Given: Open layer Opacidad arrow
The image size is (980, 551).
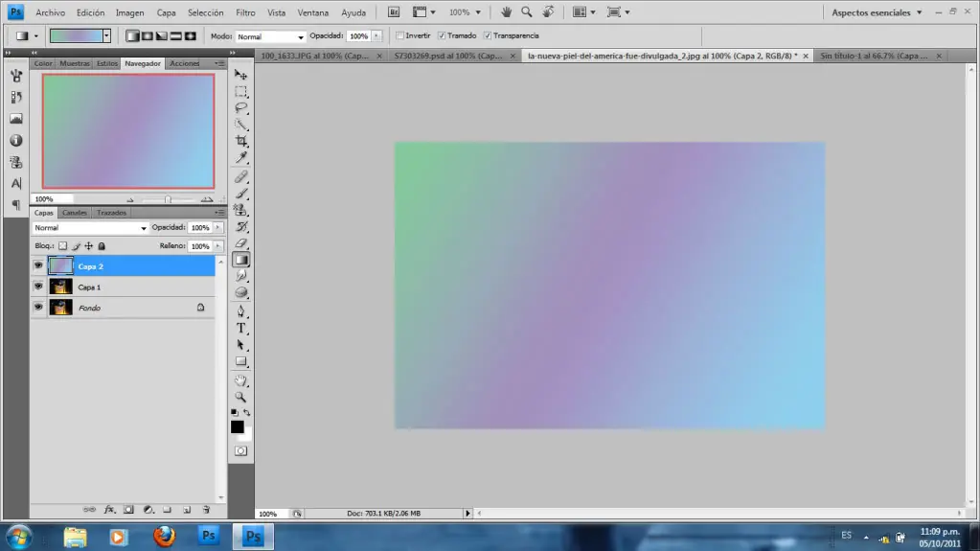Looking at the screenshot, I should coord(218,228).
